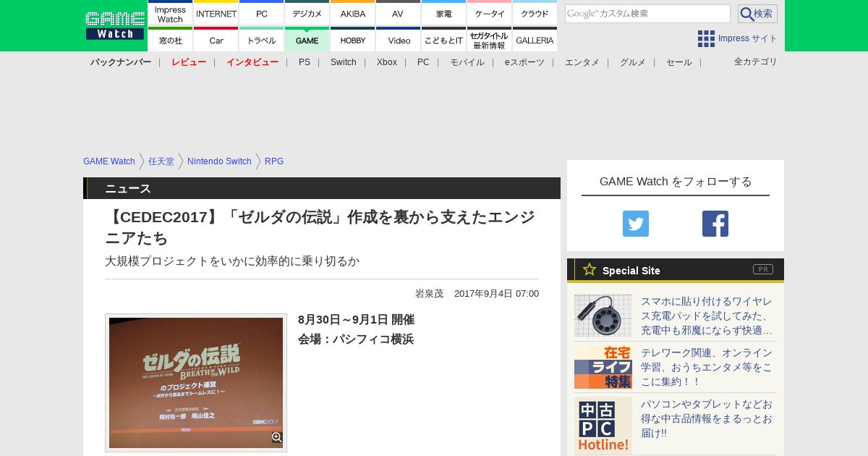
Task: Open the Zelda CEDEC presentation thumbnail
Action: [x=196, y=383]
